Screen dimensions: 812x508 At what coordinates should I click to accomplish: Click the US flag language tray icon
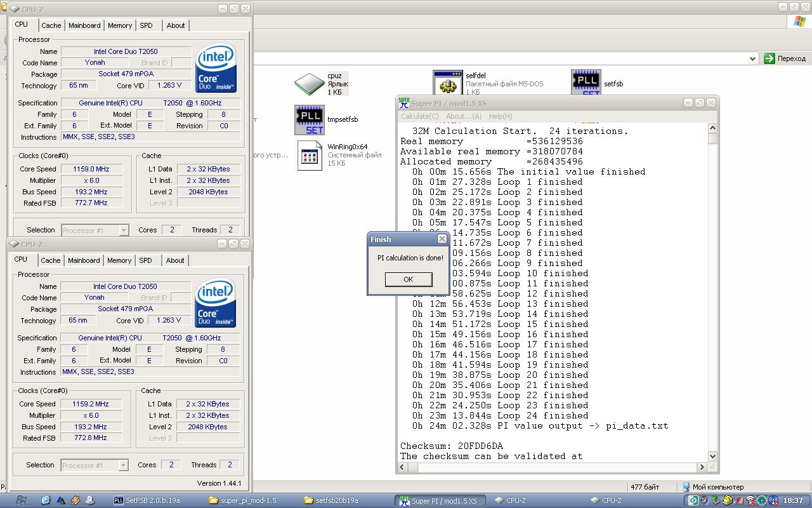pos(739,500)
